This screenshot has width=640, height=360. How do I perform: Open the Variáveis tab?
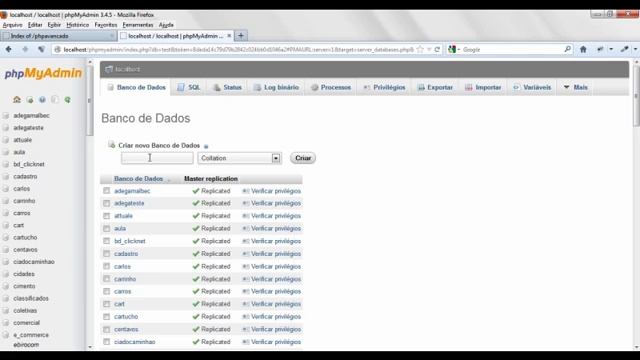[x=532, y=87]
